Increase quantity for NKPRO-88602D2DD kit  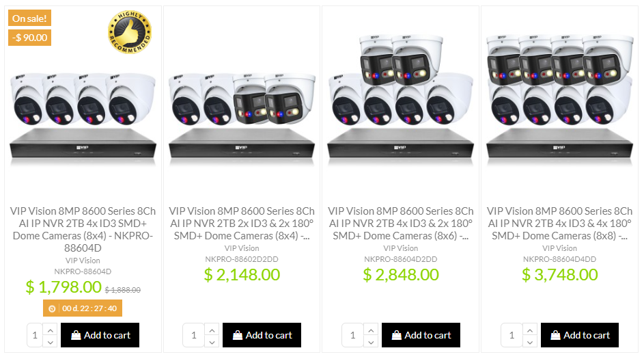click(x=212, y=330)
